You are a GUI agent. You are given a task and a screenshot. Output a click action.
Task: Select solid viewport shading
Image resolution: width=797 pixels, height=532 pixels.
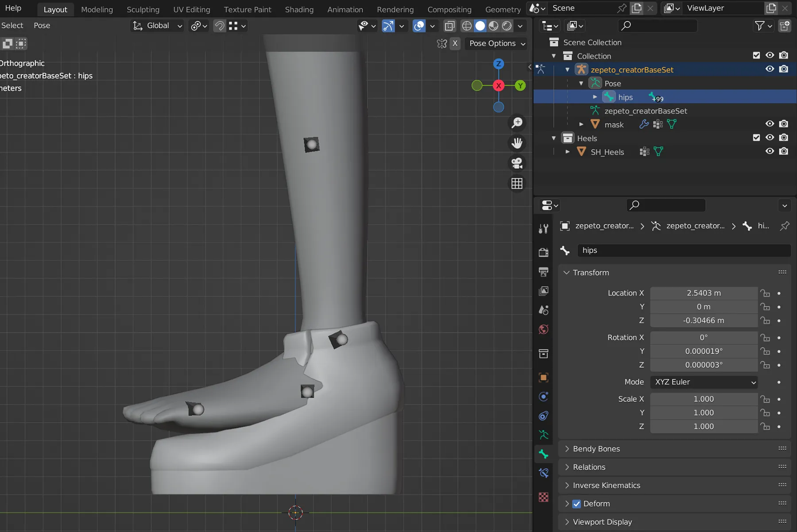click(480, 26)
